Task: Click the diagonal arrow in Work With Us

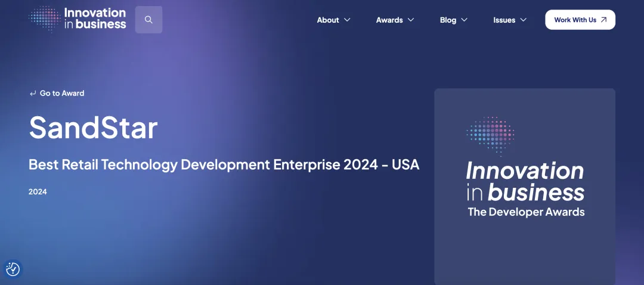Action: tap(603, 20)
